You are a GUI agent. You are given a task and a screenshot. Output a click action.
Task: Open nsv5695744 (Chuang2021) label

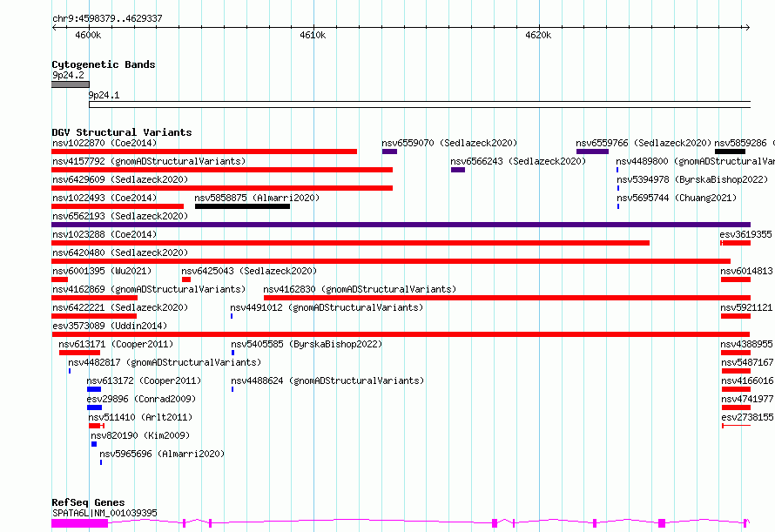pos(677,198)
